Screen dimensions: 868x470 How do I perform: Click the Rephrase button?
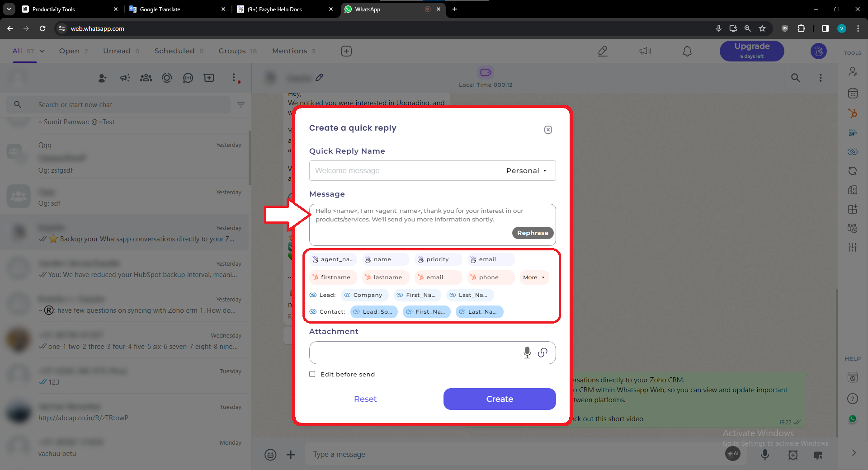[x=533, y=233]
